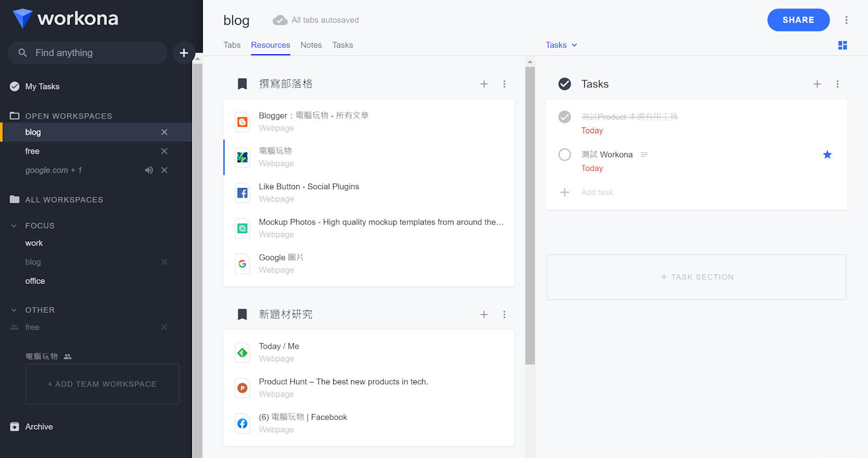This screenshot has height=458, width=868.
Task: Open the Tasks section options menu
Action: pyautogui.click(x=838, y=84)
